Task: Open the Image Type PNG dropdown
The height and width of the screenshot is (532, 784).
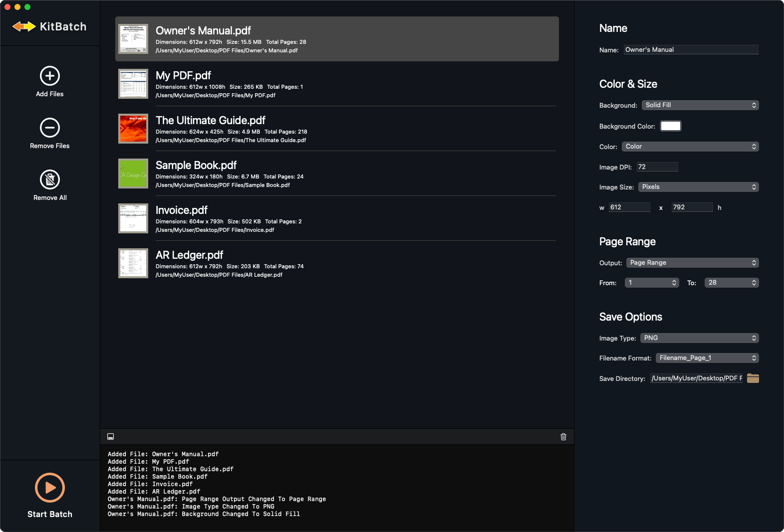Action: 699,338
